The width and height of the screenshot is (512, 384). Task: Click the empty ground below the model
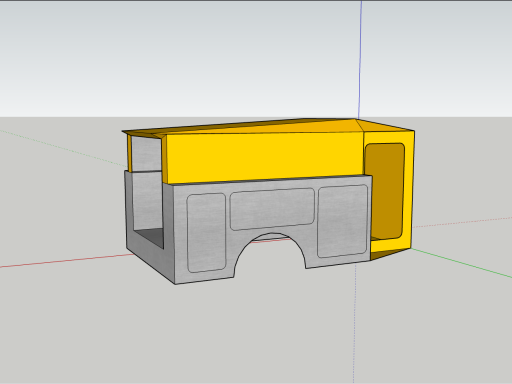point(233,333)
